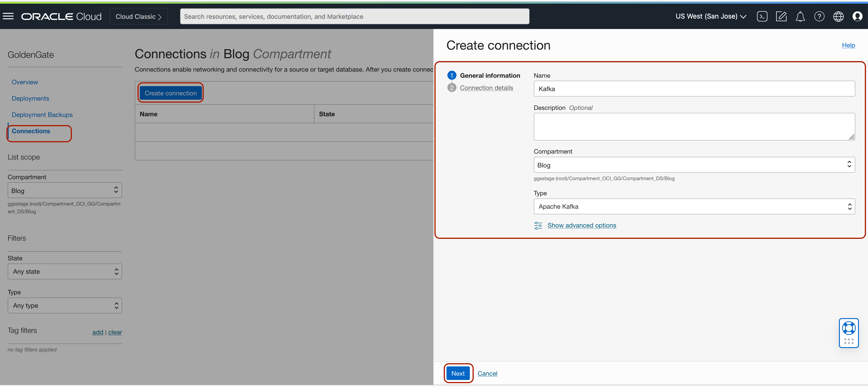The height and width of the screenshot is (387, 868).
Task: Clear the applied tag filters
Action: (115, 332)
